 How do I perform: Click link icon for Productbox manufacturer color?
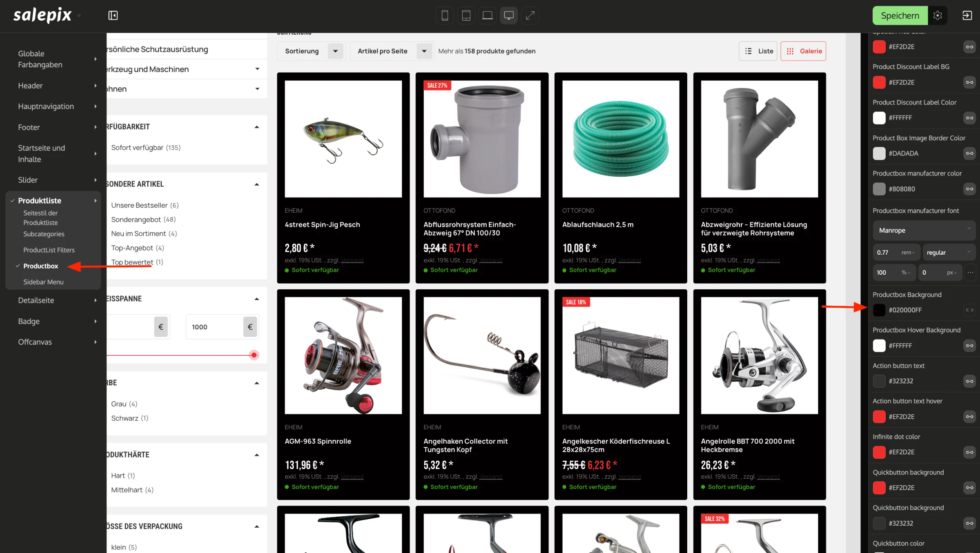coord(969,189)
